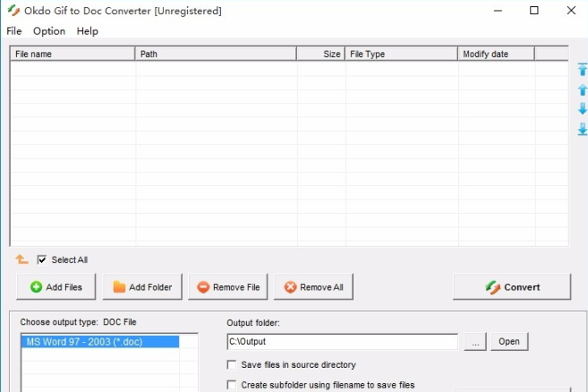Sort by the Path column header
The width and height of the screenshot is (588, 392).
[216, 54]
